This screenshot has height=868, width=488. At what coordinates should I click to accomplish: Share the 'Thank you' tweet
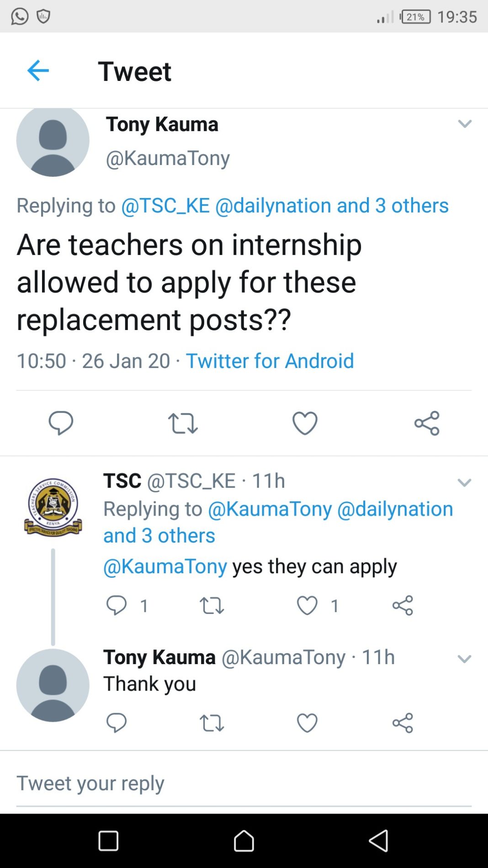403,723
